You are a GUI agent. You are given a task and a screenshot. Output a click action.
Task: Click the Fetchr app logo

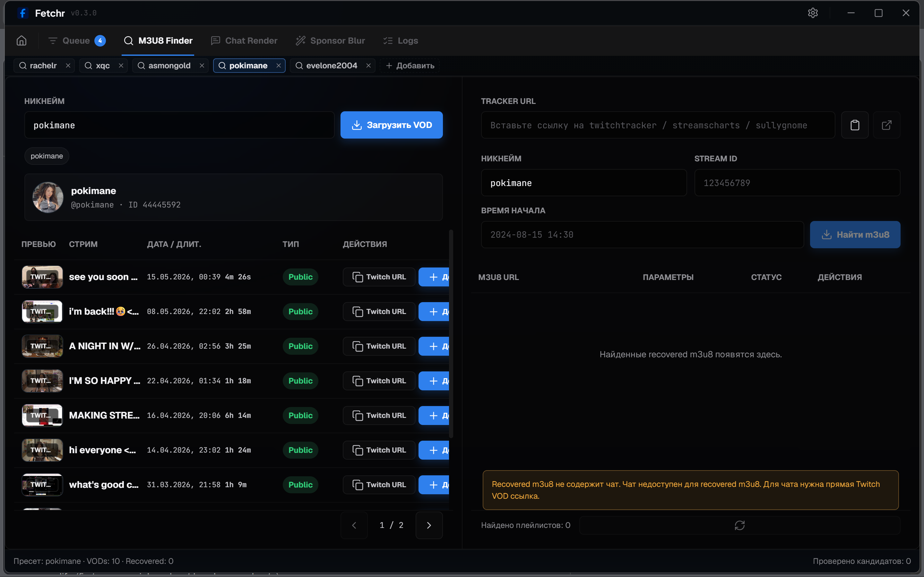22,13
